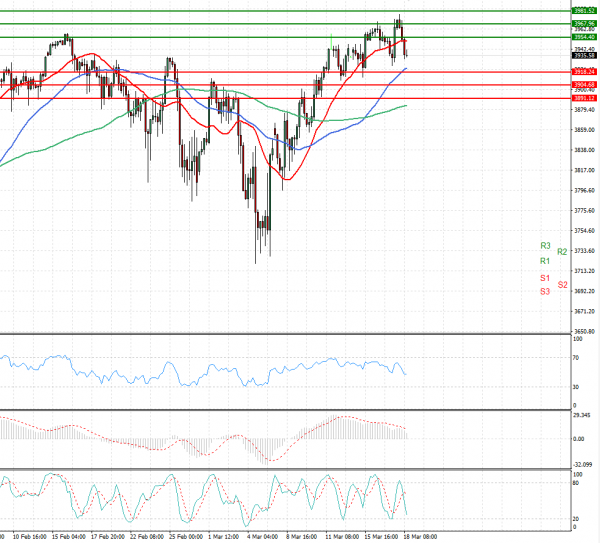Click the 3733.60 price axis value
600x543 pixels.
584,251
